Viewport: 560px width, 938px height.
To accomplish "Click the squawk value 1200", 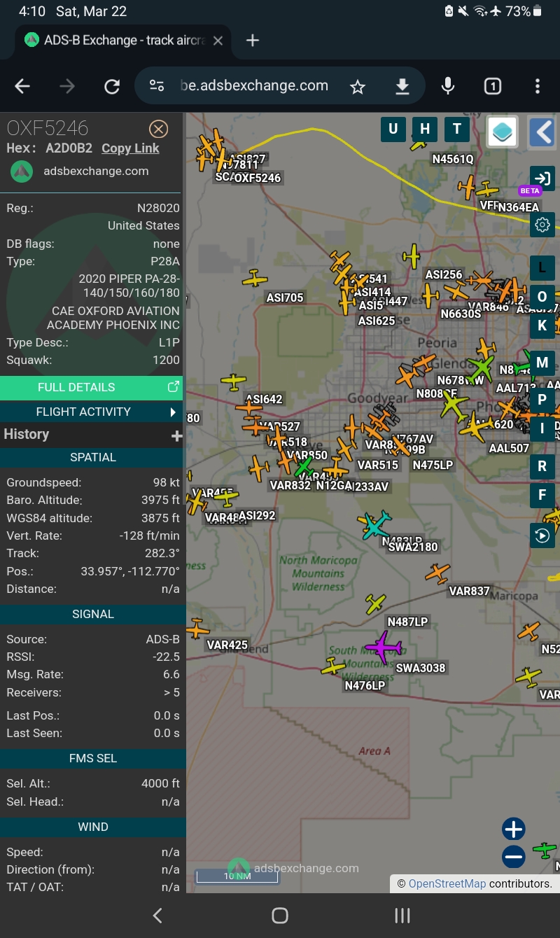I will (166, 360).
